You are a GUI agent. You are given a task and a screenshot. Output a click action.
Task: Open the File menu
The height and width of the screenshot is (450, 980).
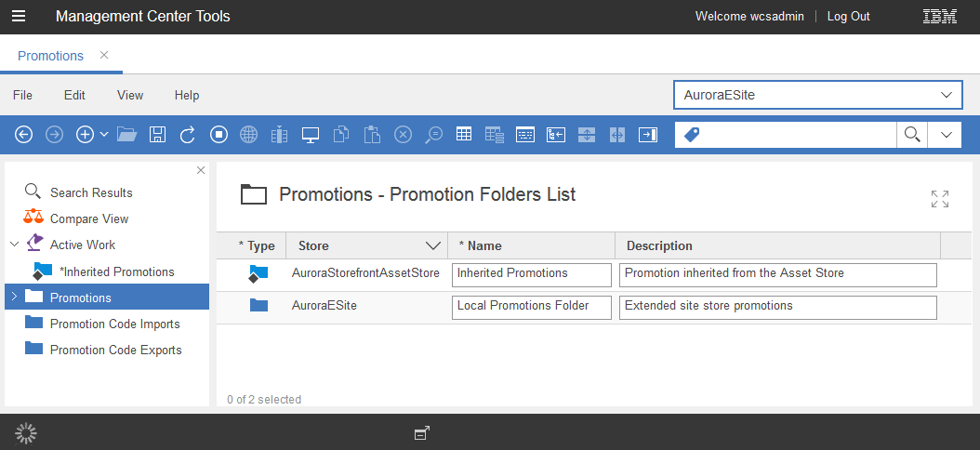pyautogui.click(x=22, y=95)
